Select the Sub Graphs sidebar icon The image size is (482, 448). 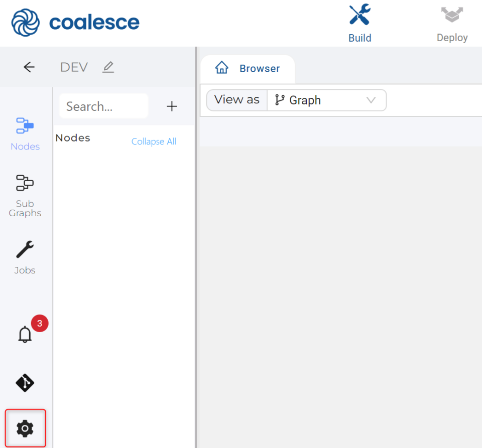[x=25, y=183]
